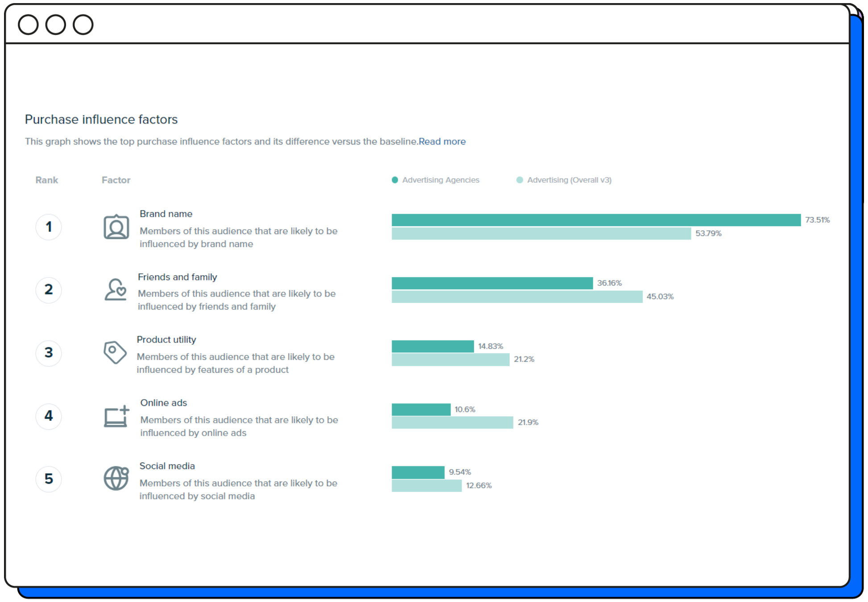The height and width of the screenshot is (602, 868).
Task: Click the Social media globe icon
Action: 116,478
